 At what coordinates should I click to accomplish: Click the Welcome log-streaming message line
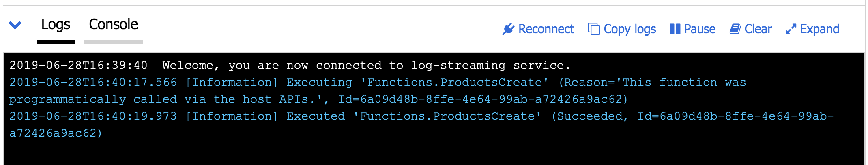366,66
